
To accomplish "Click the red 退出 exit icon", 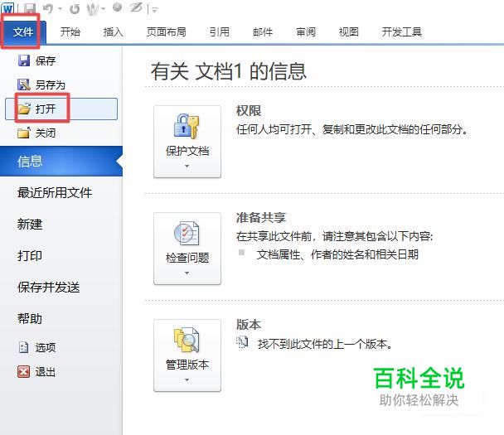I will pos(24,372).
